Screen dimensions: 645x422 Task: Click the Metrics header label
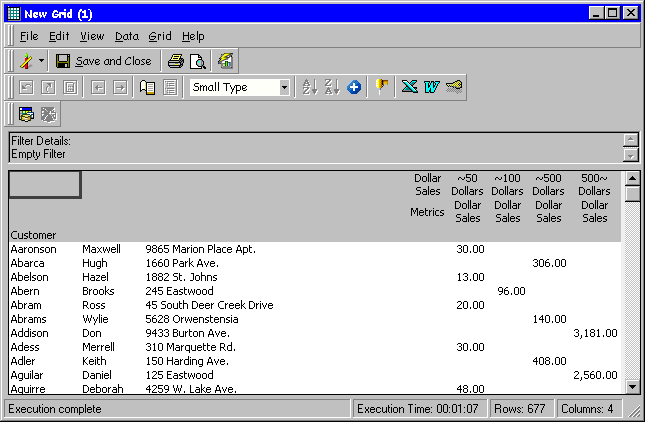point(427,212)
